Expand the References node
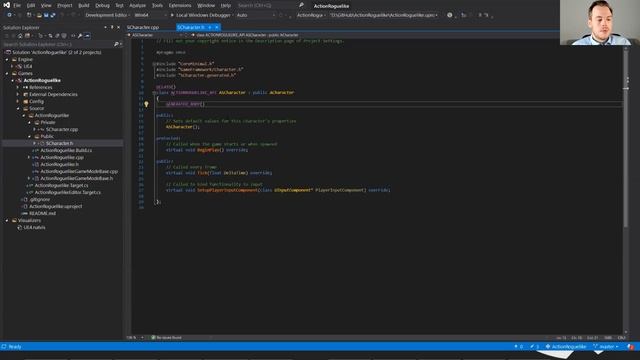Image resolution: width=640 pixels, height=360 pixels. point(18,87)
